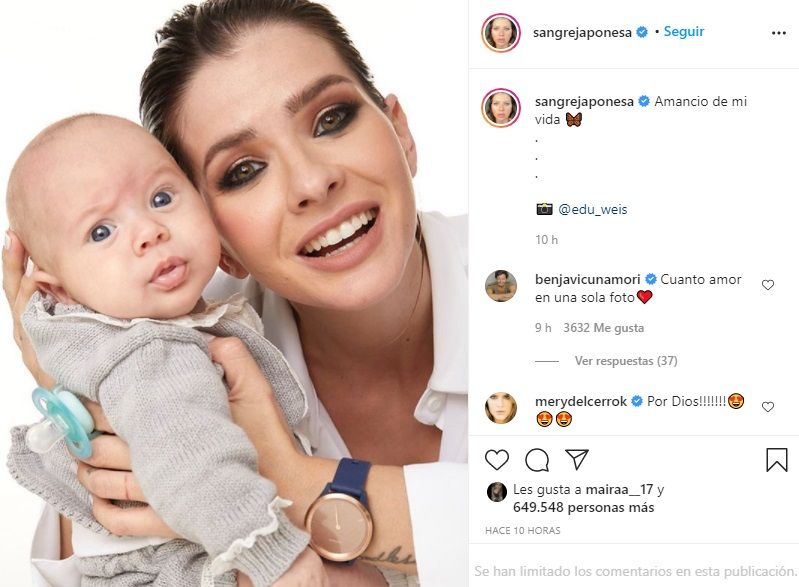Image resolution: width=799 pixels, height=587 pixels.
Task: View merydelcerrok username link
Action: tap(581, 401)
